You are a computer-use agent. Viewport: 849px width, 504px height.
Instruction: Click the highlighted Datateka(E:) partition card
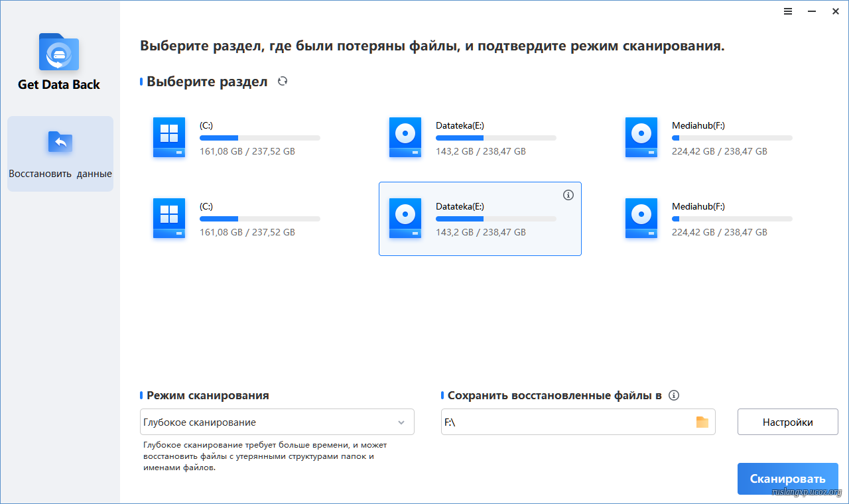coord(480,219)
